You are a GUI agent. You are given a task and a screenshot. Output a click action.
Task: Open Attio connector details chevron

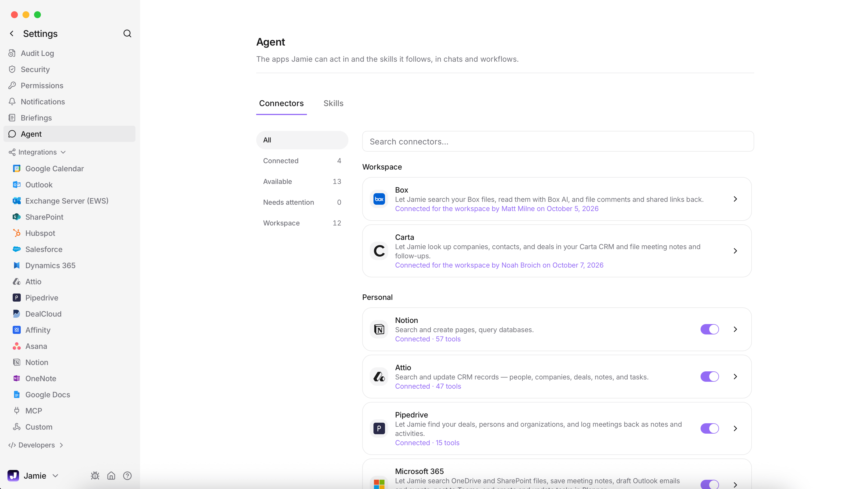pos(735,376)
